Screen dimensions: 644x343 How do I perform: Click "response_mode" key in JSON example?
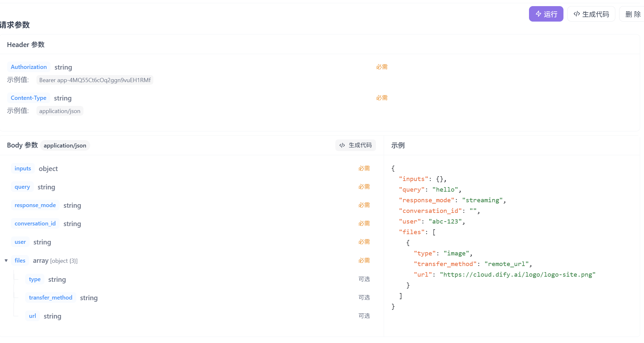[427, 200]
